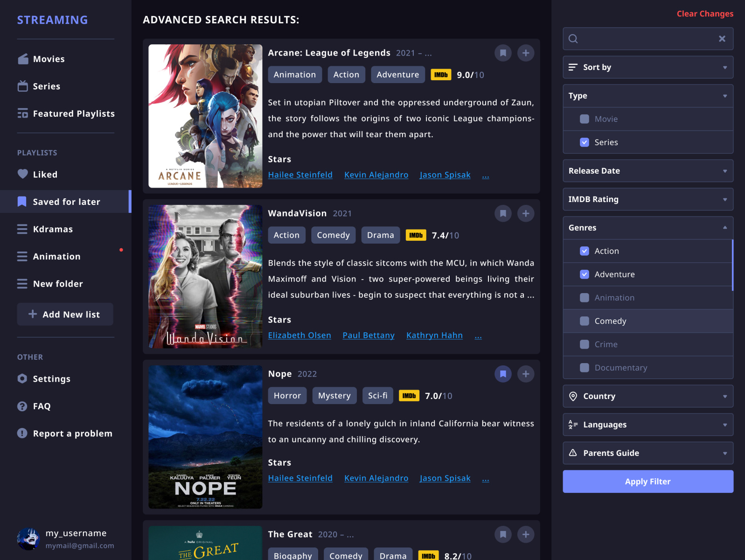Open the Nope poster thumbnail
The image size is (745, 560).
205,437
